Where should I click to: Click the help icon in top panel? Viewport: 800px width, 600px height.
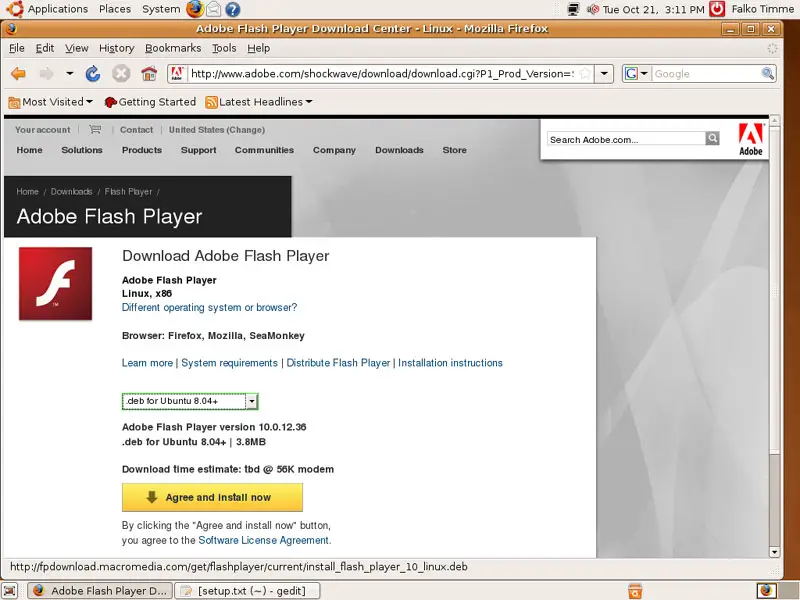pos(233,9)
